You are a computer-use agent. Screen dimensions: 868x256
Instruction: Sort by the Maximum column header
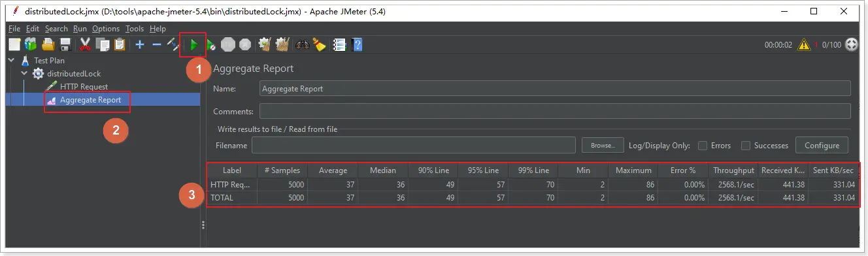click(x=633, y=170)
